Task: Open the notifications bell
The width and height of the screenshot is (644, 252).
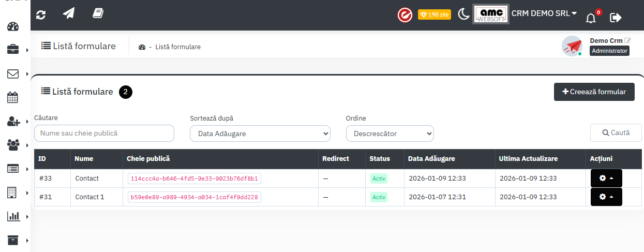Action: click(x=591, y=18)
